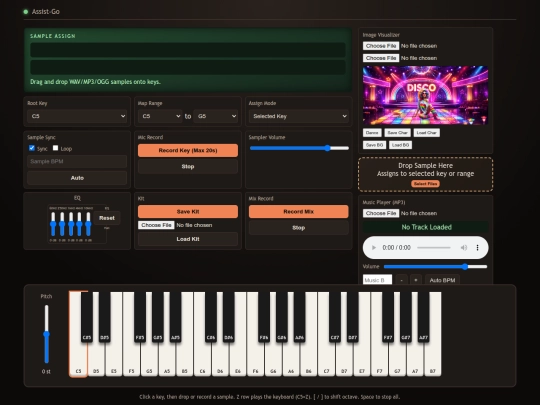
Task: Adjust the leftmost EQ band slider
Action: point(53,224)
